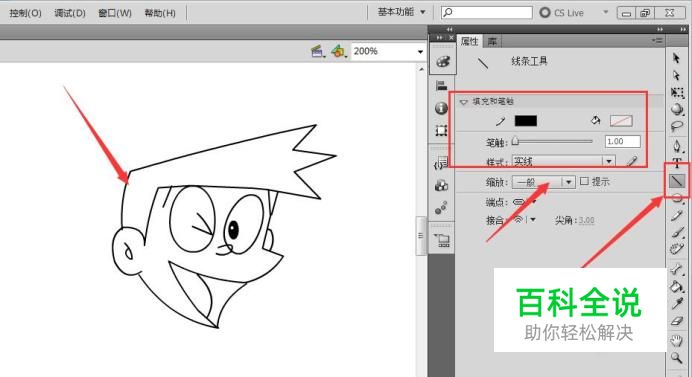Close the icon dock panel

(451, 38)
